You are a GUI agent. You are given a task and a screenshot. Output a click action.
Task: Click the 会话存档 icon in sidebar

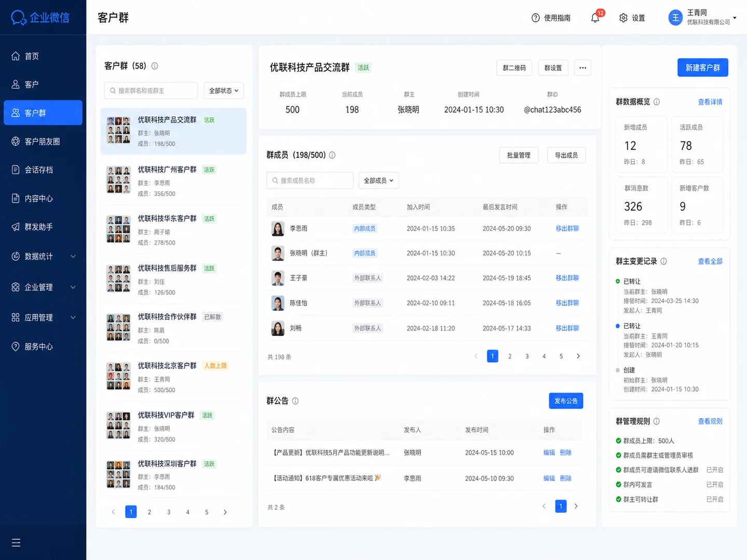16,170
